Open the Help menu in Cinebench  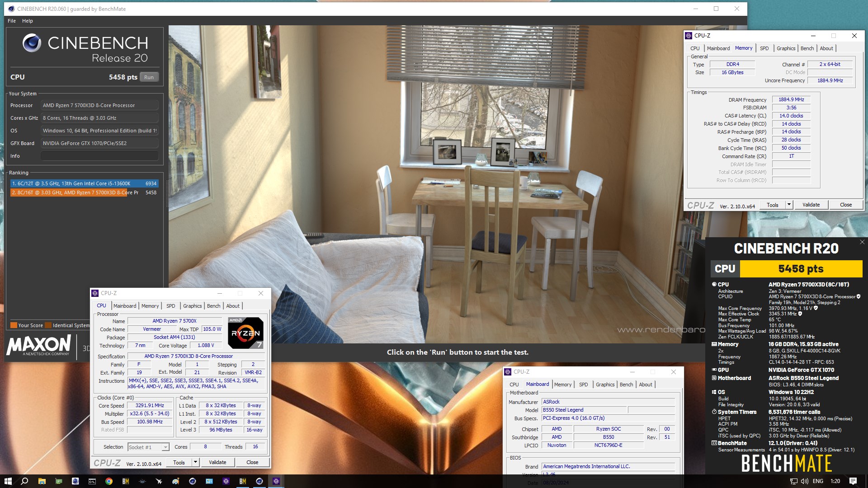(x=28, y=21)
